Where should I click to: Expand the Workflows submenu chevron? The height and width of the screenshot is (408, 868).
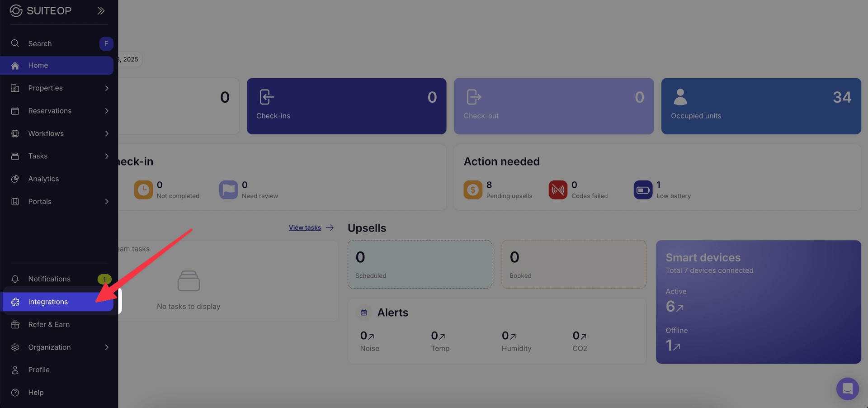tap(107, 133)
